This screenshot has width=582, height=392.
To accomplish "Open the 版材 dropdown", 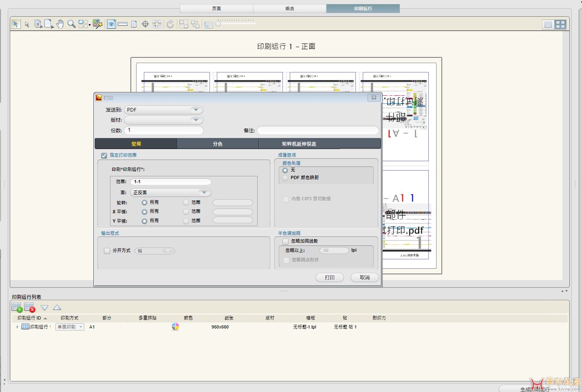I will point(163,120).
